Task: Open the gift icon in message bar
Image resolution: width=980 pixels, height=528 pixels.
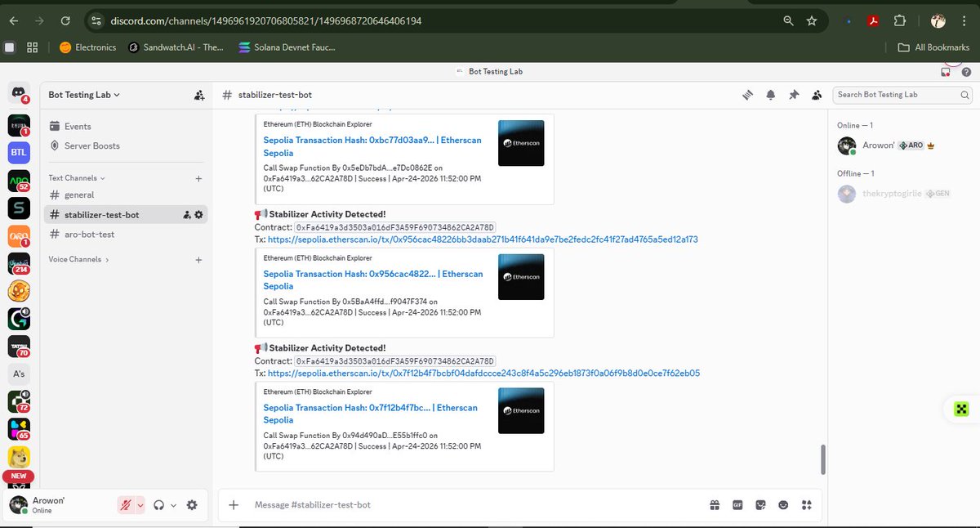Action: (715, 505)
